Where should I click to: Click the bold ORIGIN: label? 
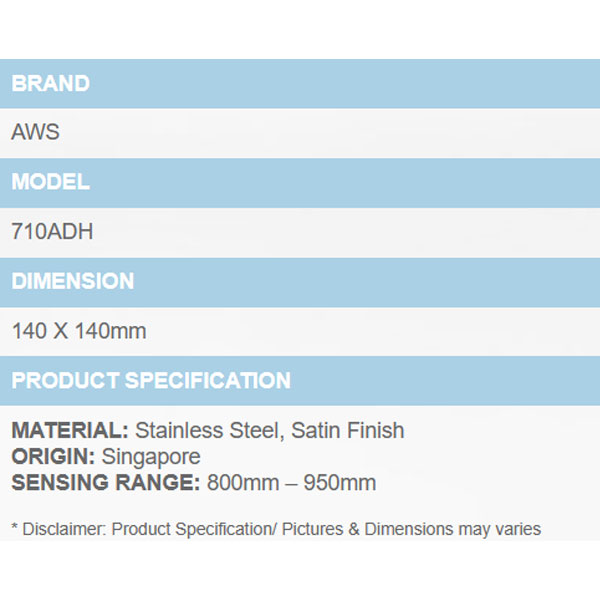[x=52, y=457]
